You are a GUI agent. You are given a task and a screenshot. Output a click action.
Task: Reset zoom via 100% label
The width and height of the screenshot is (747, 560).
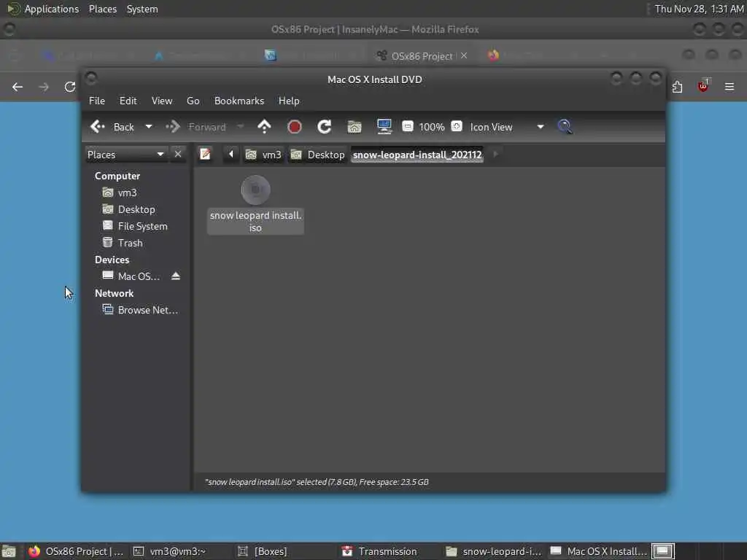(x=432, y=127)
